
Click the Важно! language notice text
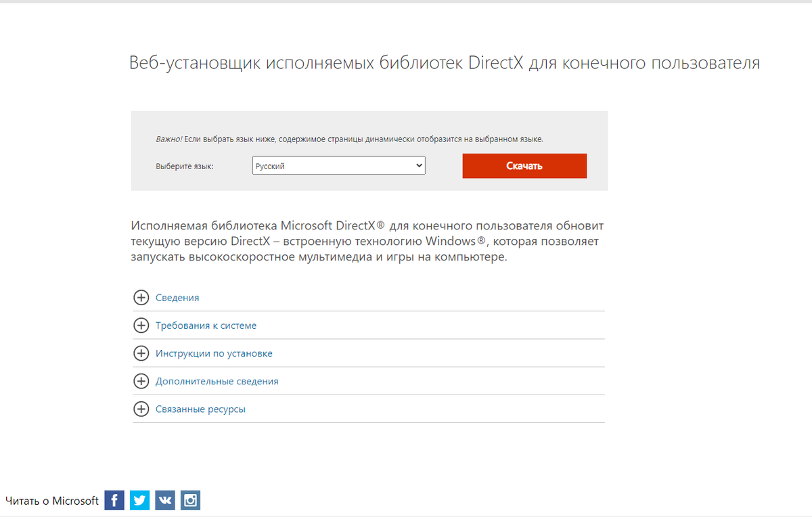[x=350, y=139]
